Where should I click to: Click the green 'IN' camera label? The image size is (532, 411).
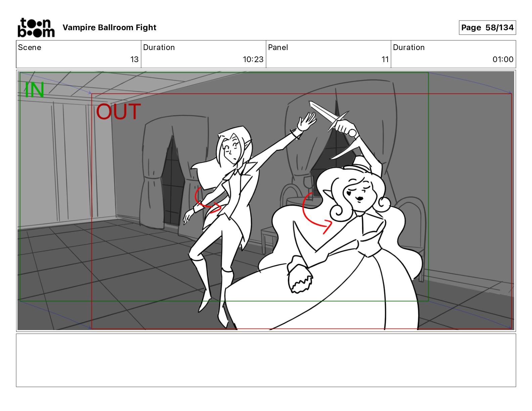coord(35,90)
